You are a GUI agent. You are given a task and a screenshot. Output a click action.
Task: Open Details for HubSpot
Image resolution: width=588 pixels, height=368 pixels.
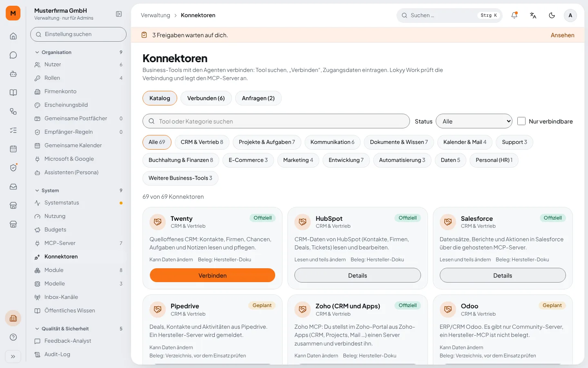pos(358,275)
